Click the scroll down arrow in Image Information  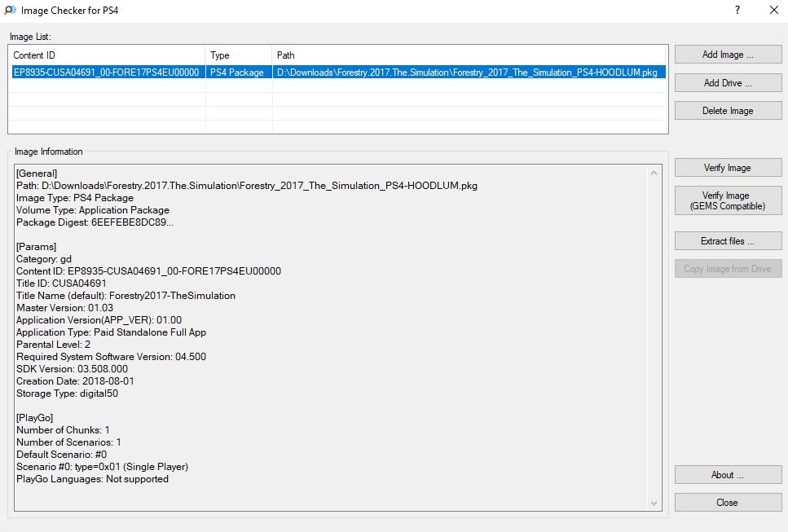tap(654, 503)
